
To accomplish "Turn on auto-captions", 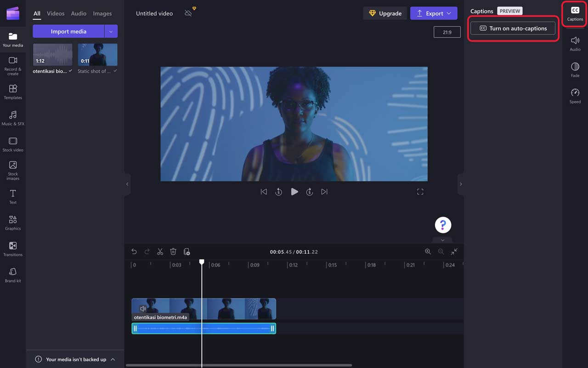I will coord(513,28).
